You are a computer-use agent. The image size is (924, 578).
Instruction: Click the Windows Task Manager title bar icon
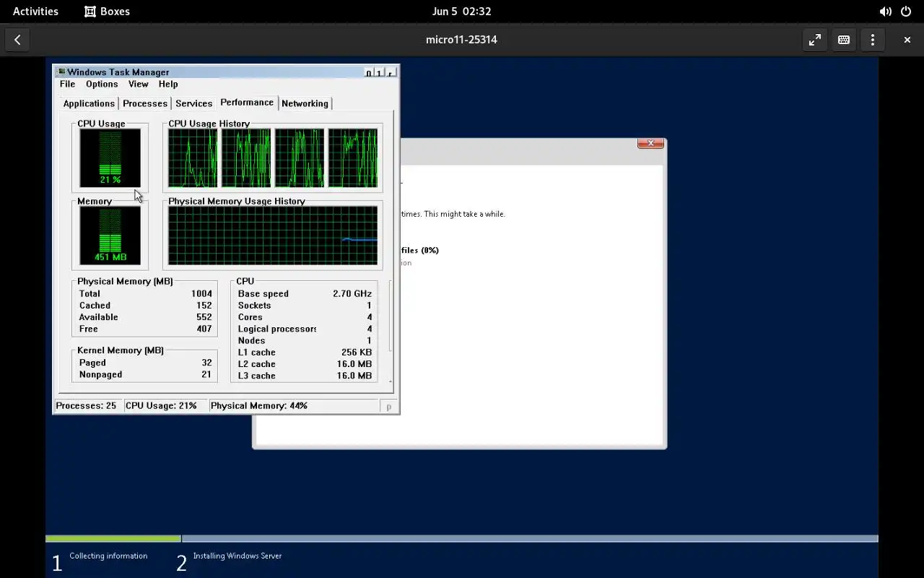tap(61, 72)
